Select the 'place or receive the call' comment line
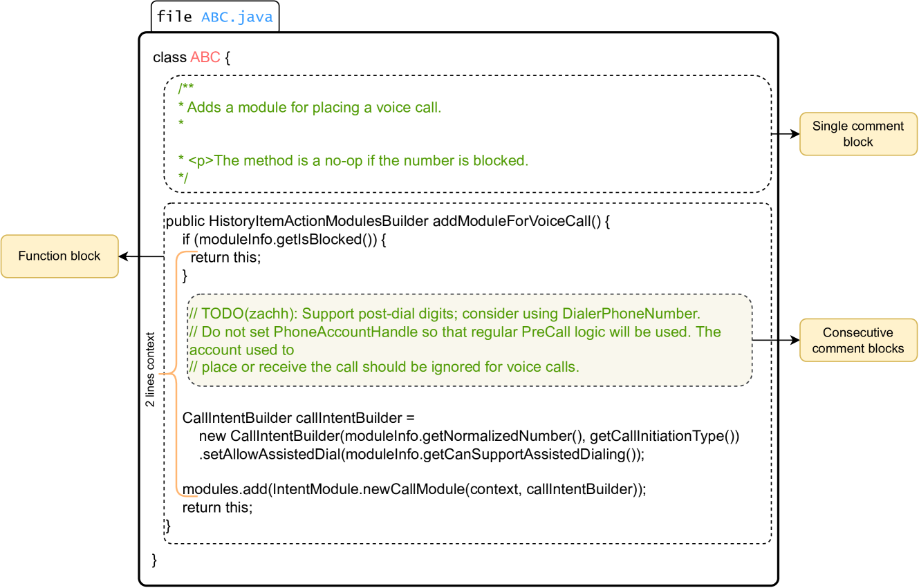 (x=384, y=367)
